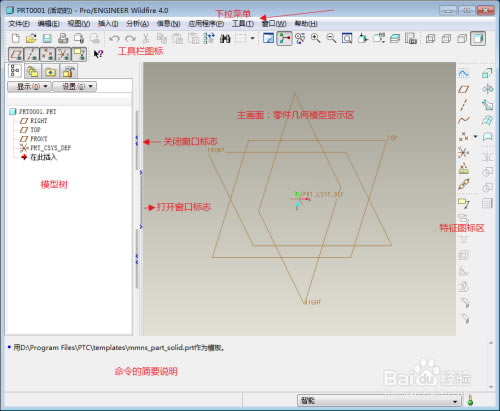Open the Layers icon in the toolbar
Image resolution: width=500 pixels, height=411 pixels.
395,38
